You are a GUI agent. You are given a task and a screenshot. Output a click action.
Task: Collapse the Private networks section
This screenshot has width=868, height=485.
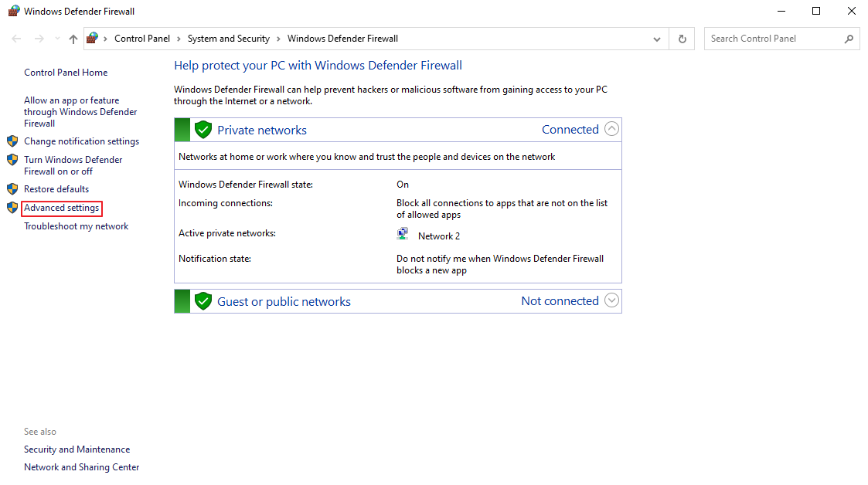click(x=611, y=129)
